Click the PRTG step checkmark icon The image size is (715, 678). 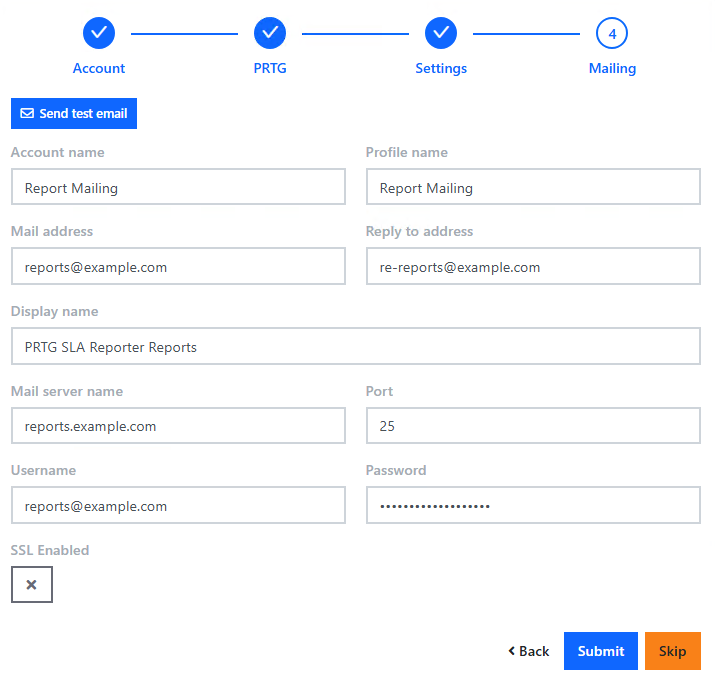pos(270,33)
